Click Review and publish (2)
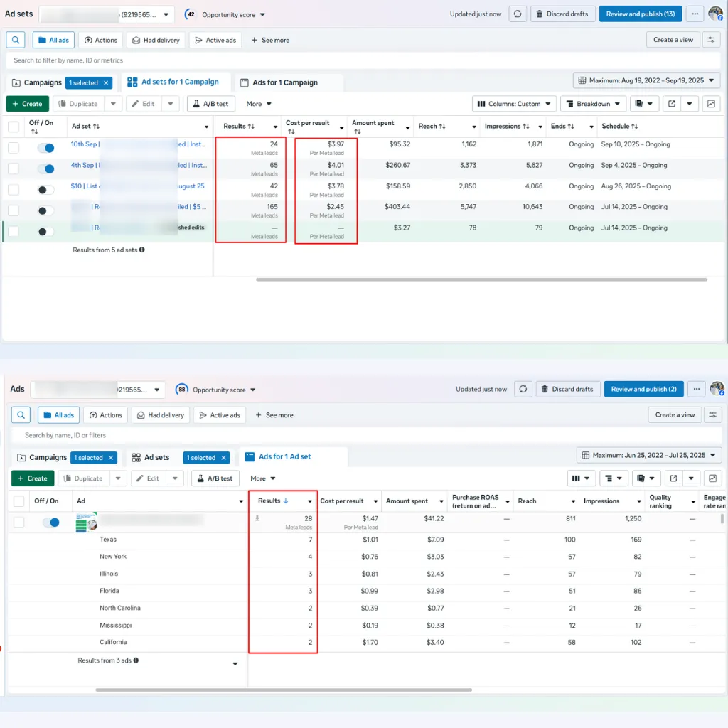728x728 pixels. click(643, 389)
